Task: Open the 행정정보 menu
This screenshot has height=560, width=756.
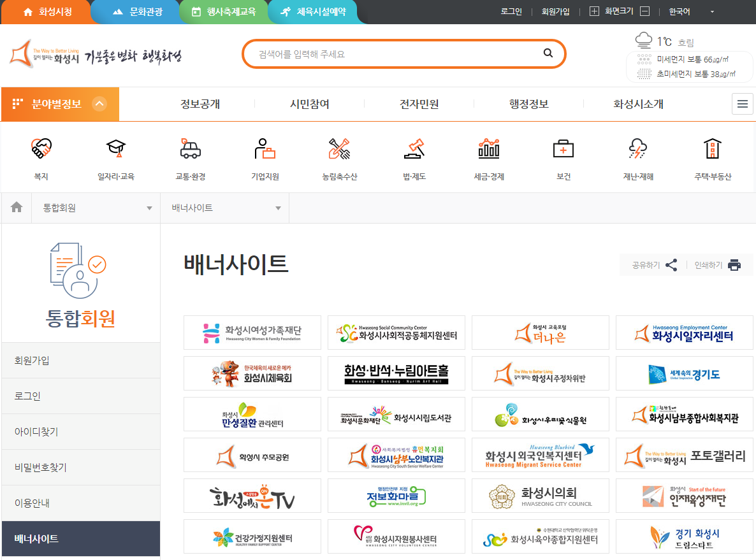Action: (529, 104)
